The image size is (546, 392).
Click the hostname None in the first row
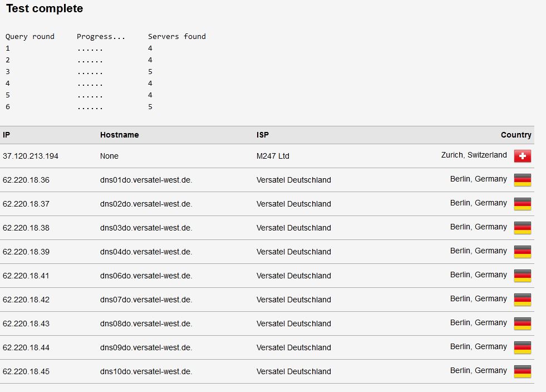[109, 156]
